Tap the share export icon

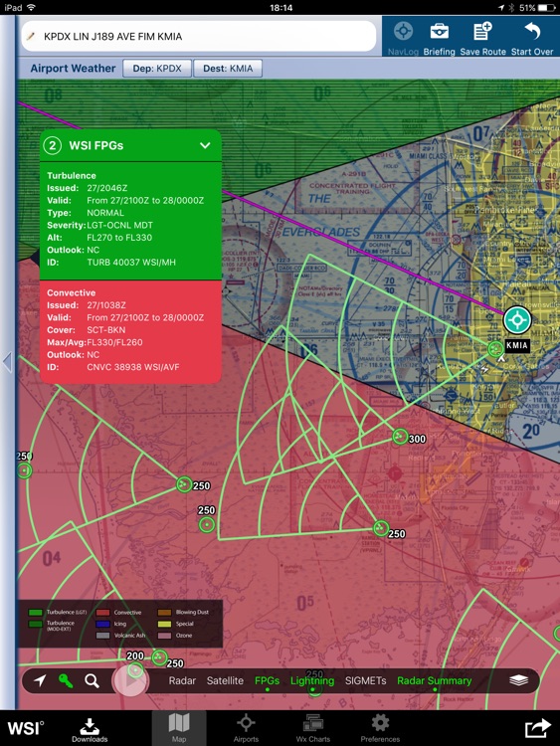[x=538, y=728]
